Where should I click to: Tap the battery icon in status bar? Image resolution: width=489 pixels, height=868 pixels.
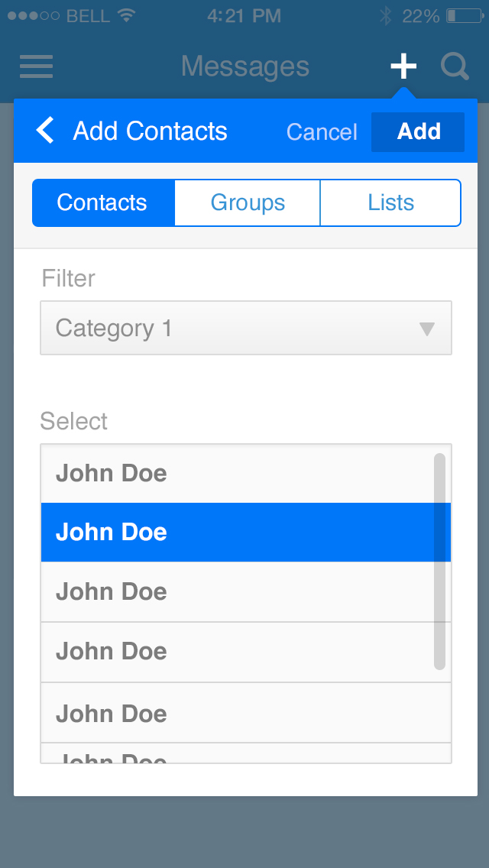(x=464, y=15)
